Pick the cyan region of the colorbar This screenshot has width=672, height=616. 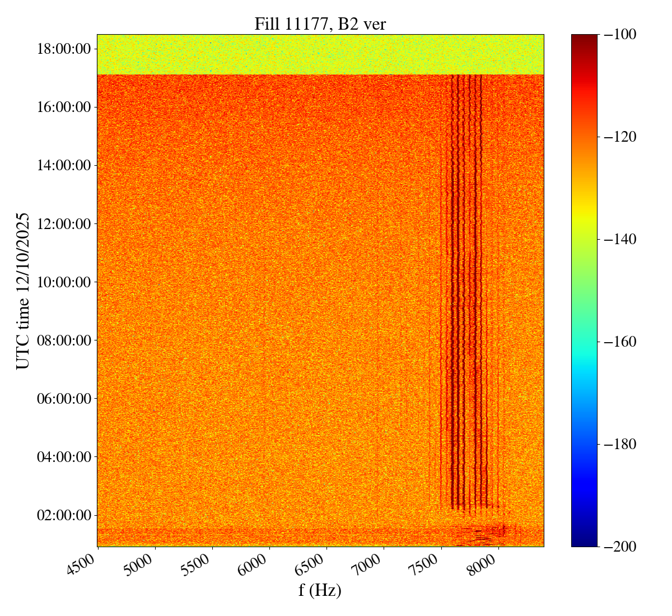pyautogui.click(x=584, y=367)
